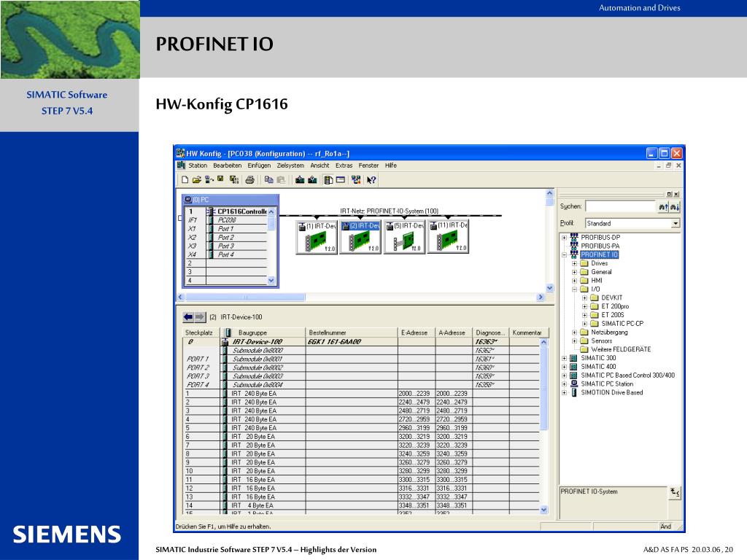This screenshot has height=560, width=747.
Task: Toggle the hardware catalog toolbar icon
Action: pyautogui.click(x=328, y=180)
